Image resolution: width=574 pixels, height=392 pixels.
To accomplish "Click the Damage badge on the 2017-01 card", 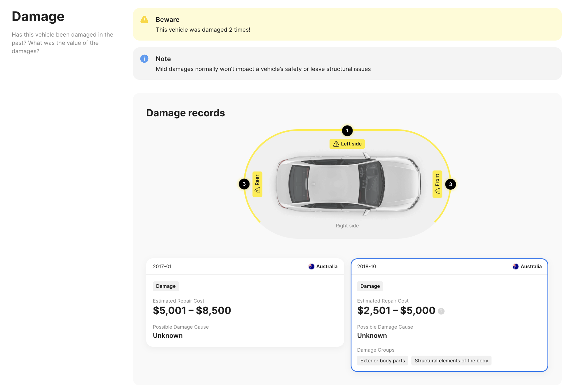I will tap(166, 286).
